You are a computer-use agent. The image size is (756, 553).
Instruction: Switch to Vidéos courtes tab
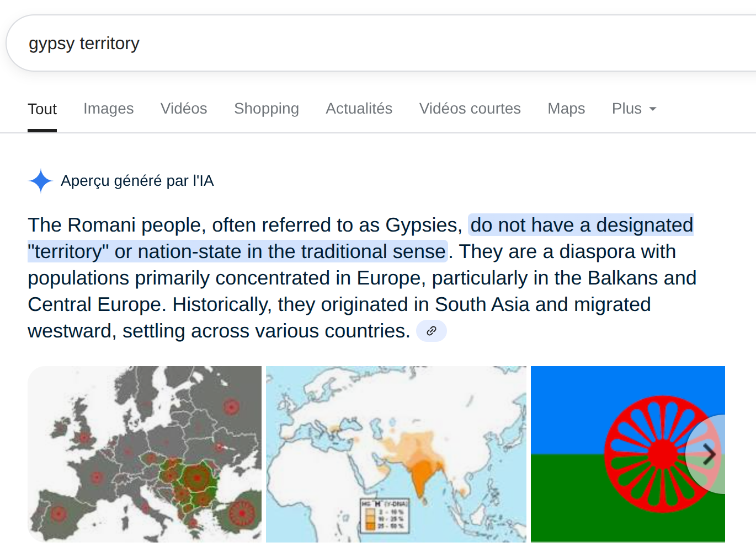470,109
